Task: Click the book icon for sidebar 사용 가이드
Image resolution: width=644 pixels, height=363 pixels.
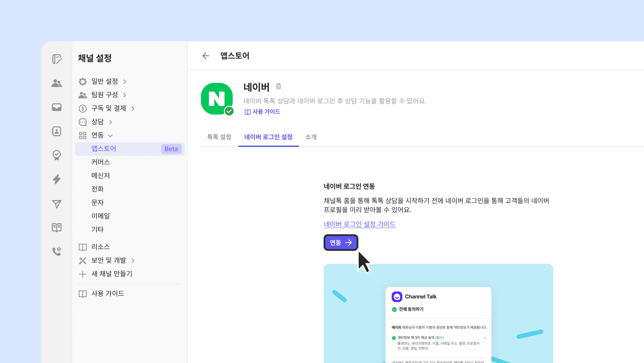Action: (x=83, y=294)
